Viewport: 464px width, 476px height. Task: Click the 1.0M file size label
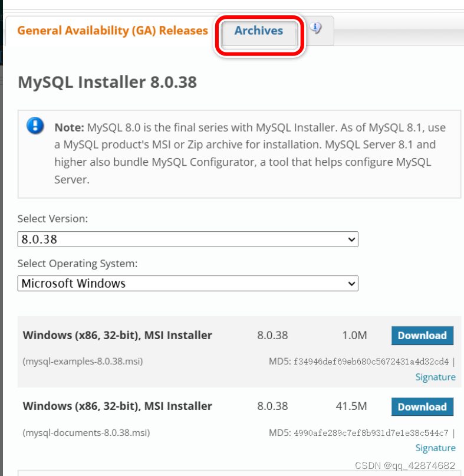pos(354,336)
